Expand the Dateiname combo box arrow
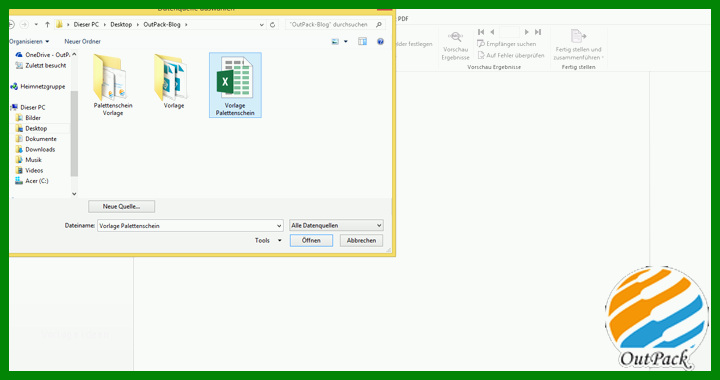Screen dimensions: 720x380 (x=279, y=226)
